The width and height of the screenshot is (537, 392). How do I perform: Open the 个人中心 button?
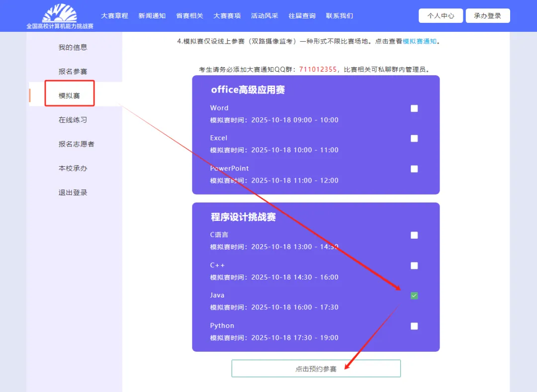[x=441, y=16]
